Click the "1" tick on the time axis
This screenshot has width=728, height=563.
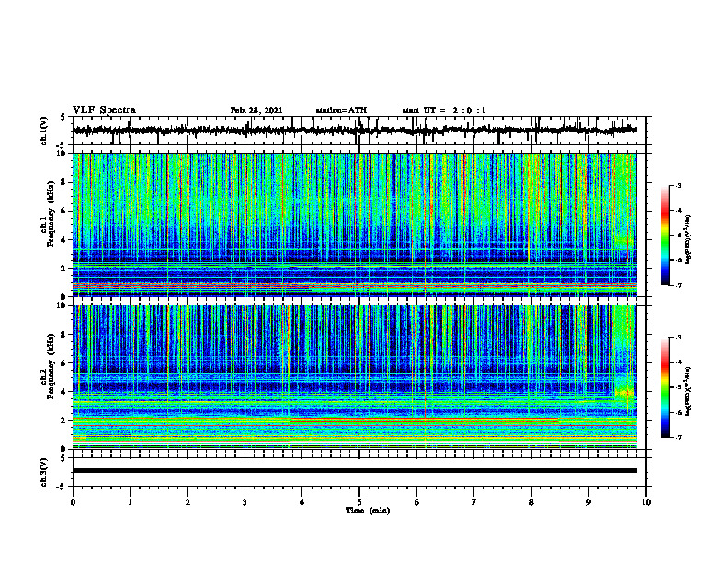pyautogui.click(x=130, y=502)
